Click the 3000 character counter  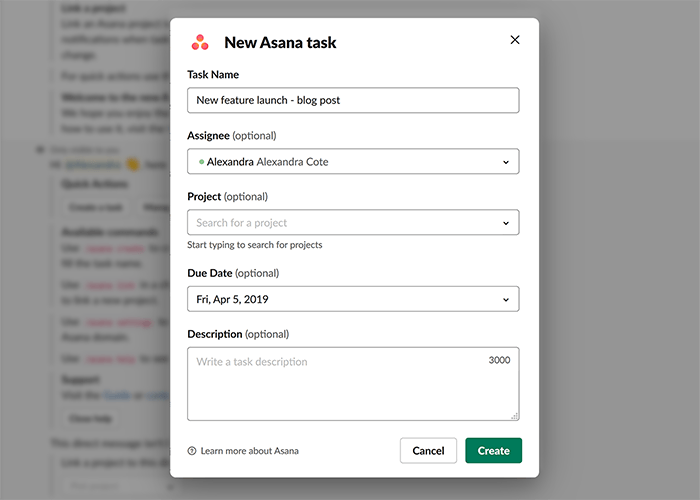point(499,360)
